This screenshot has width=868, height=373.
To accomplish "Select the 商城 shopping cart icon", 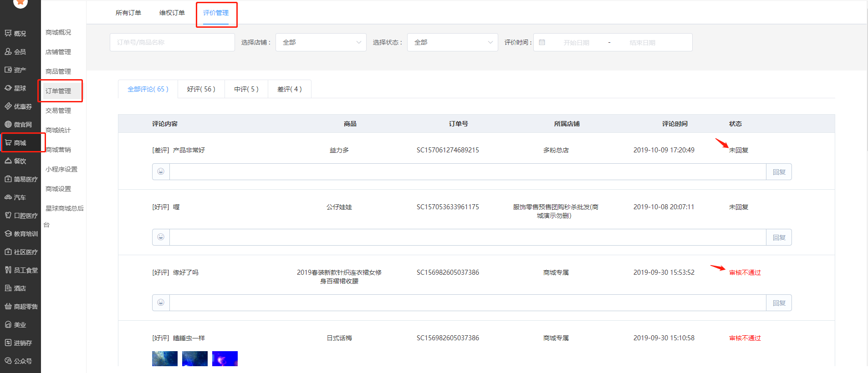I will pos(8,142).
